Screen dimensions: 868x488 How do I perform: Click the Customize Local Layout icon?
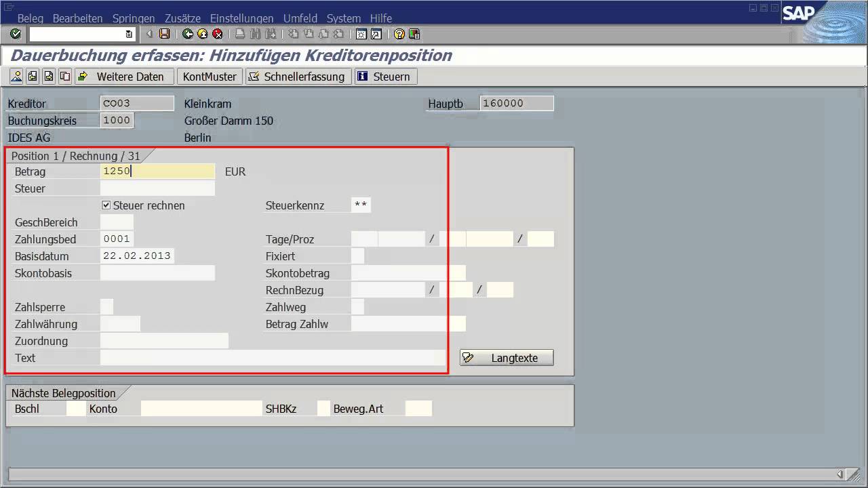point(414,34)
